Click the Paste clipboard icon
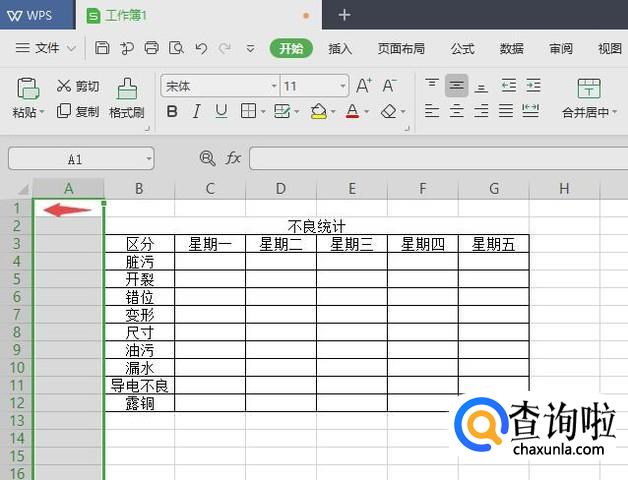The height and width of the screenshot is (480, 628). coord(28,89)
